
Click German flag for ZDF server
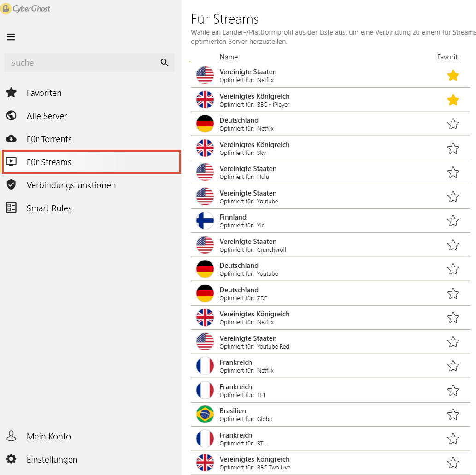point(205,293)
